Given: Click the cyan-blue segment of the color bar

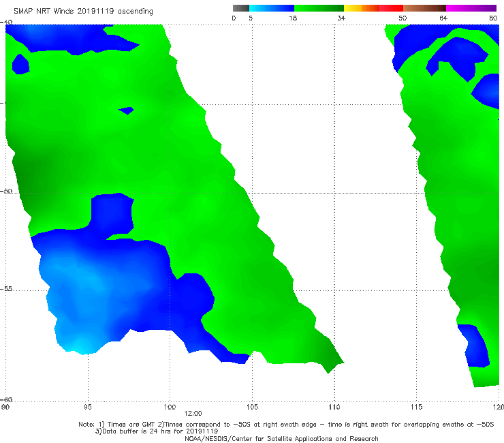Looking at the screenshot, I should pyautogui.click(x=272, y=8).
